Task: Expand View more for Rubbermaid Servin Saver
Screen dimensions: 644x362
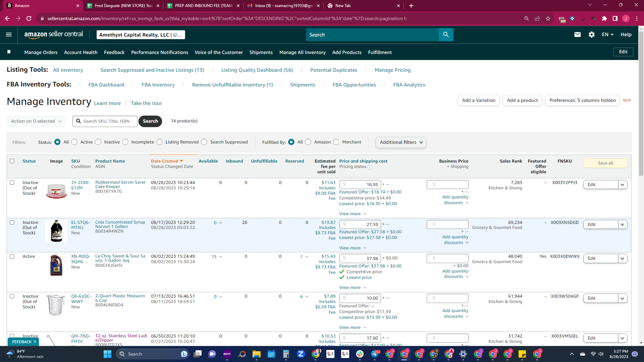Action: point(353,214)
